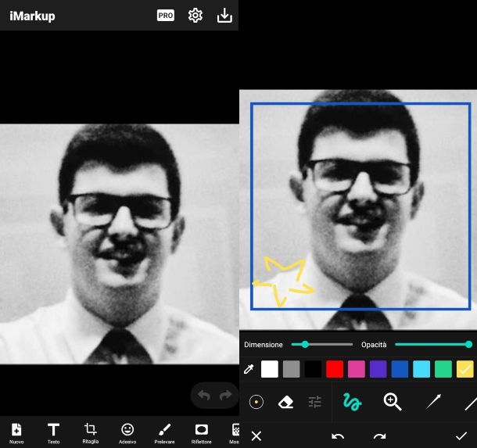
Task: Pick a color with the eyedropper icon
Action: click(x=249, y=369)
